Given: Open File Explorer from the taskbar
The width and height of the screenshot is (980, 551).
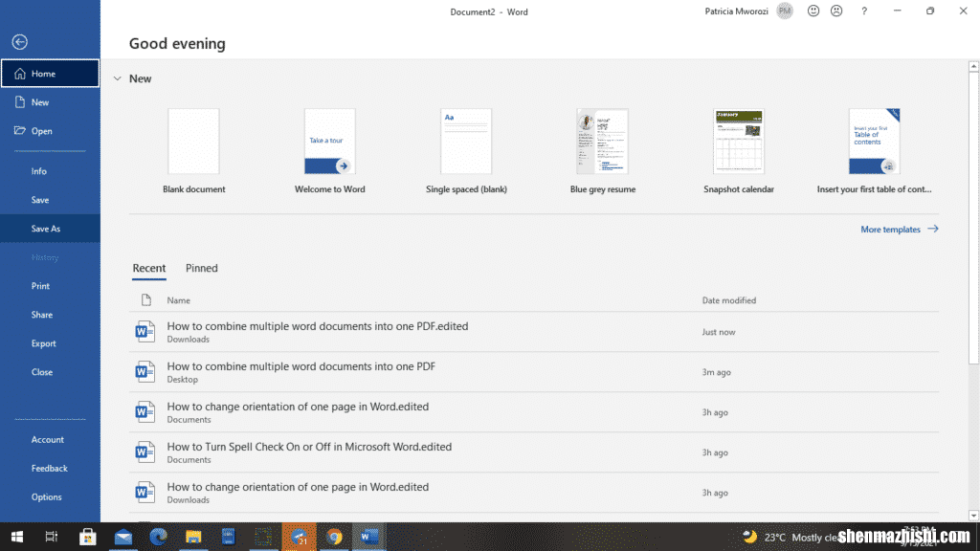Looking at the screenshot, I should [193, 537].
